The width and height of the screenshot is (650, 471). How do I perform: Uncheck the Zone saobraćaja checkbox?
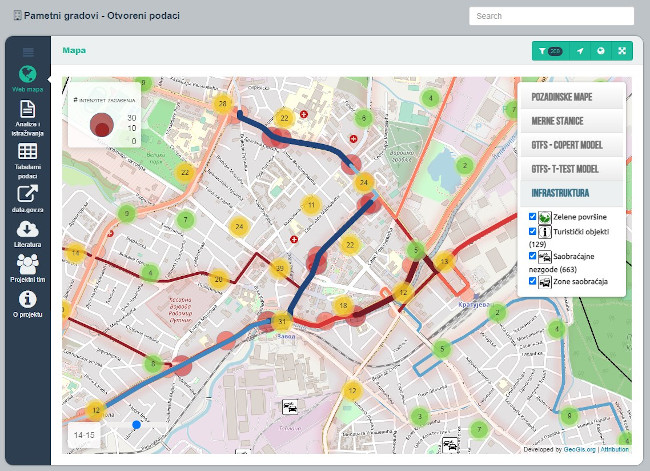click(x=532, y=281)
